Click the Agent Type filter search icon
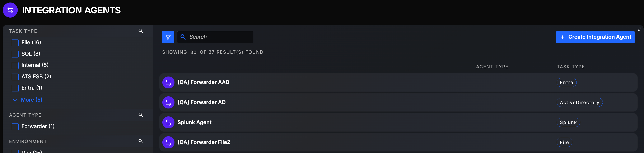 141,115
